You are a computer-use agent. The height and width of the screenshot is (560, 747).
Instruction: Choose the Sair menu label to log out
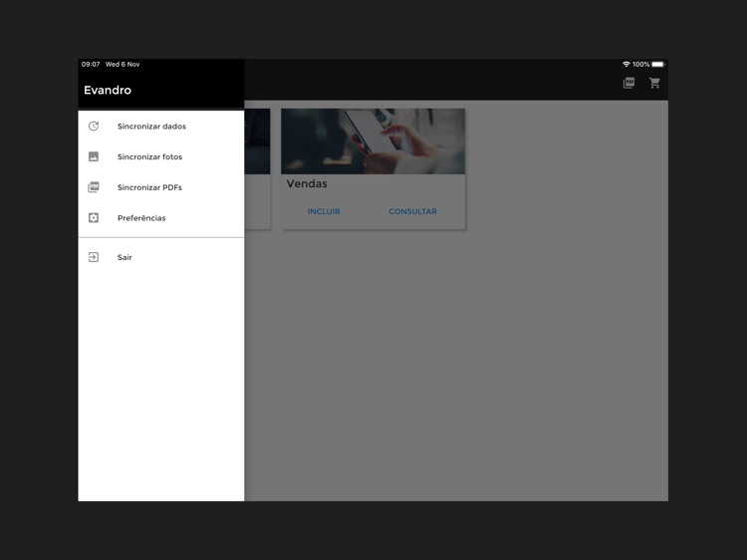[x=124, y=257]
